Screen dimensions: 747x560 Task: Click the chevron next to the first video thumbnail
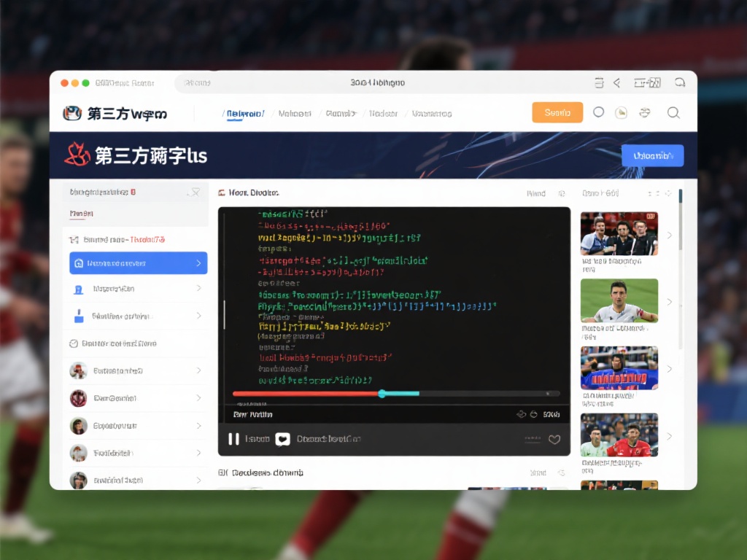click(670, 235)
